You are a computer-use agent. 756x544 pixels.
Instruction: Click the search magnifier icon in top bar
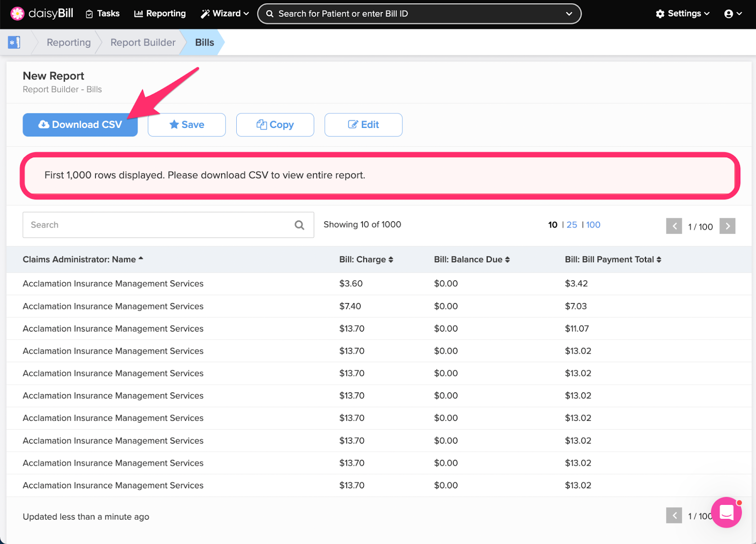[x=270, y=14]
